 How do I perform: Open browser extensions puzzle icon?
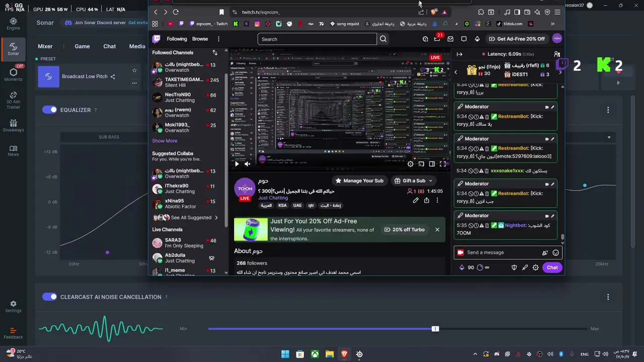481,12
